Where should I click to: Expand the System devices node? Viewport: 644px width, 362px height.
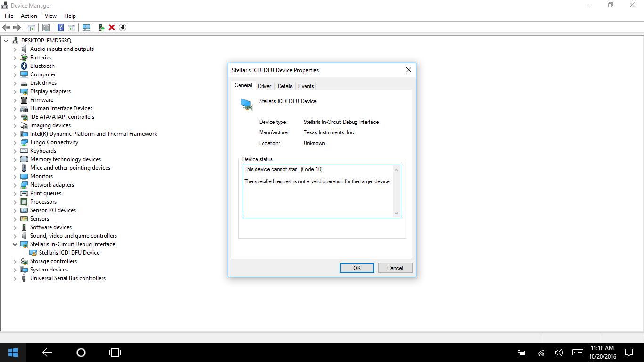pyautogui.click(x=15, y=270)
